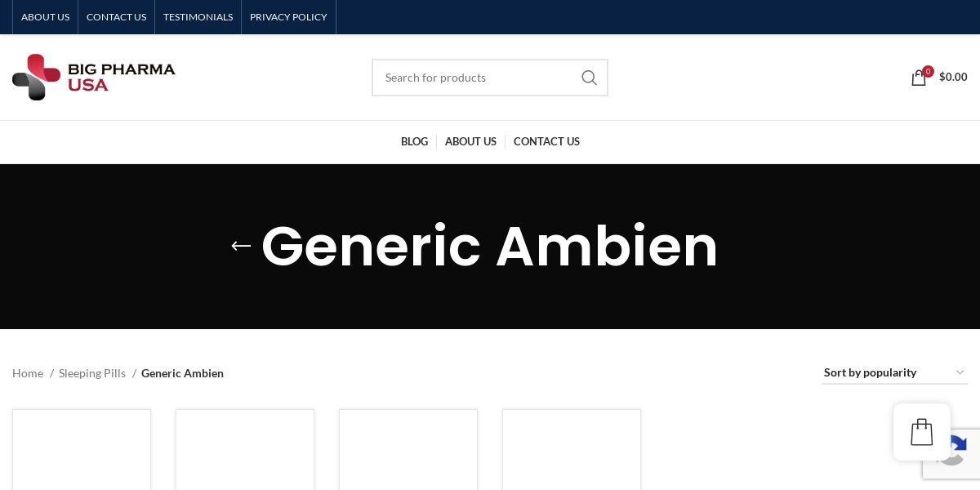Expand the sort dropdown chevron arrow

coord(960,372)
